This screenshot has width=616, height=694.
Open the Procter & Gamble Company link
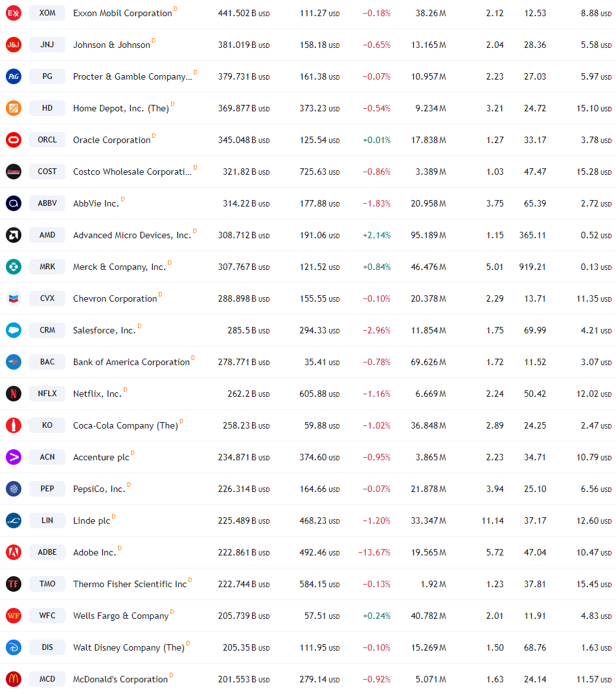click(132, 76)
